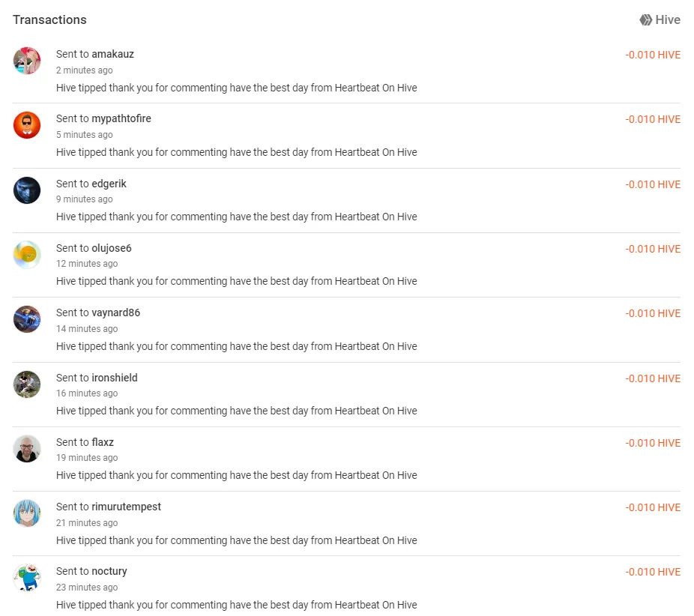The image size is (694, 616).
Task: Open noctury's profile avatar
Action: pyautogui.click(x=27, y=578)
